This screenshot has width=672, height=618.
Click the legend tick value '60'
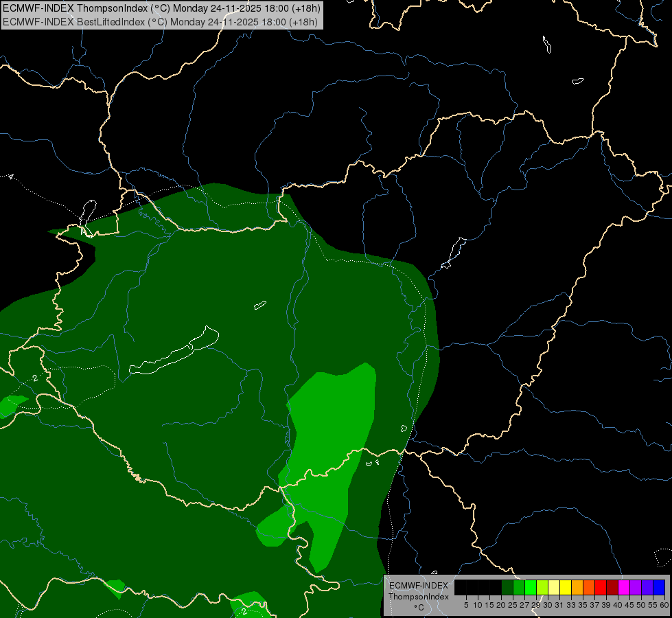(664, 605)
